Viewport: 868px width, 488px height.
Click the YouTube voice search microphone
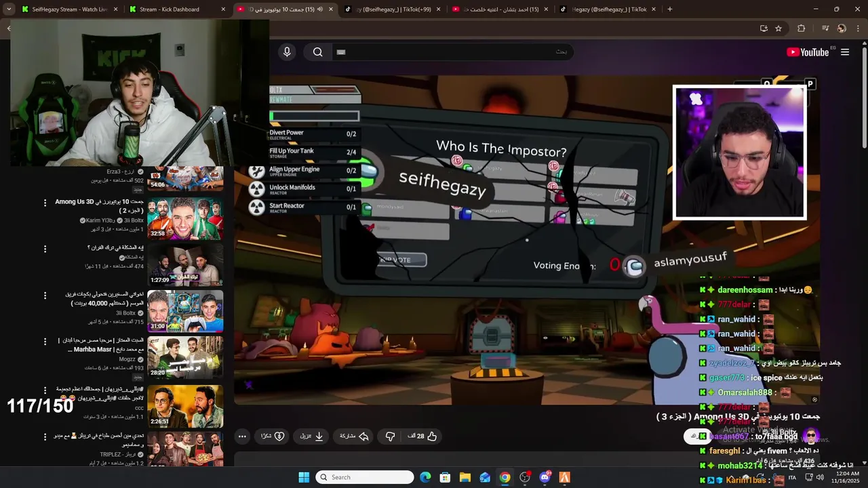(287, 52)
